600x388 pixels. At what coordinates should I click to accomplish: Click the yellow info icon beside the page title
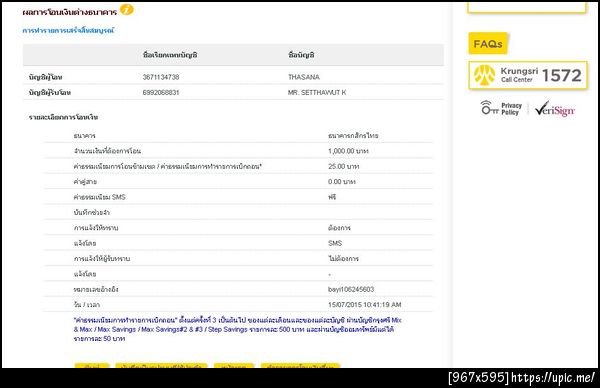[x=127, y=10]
